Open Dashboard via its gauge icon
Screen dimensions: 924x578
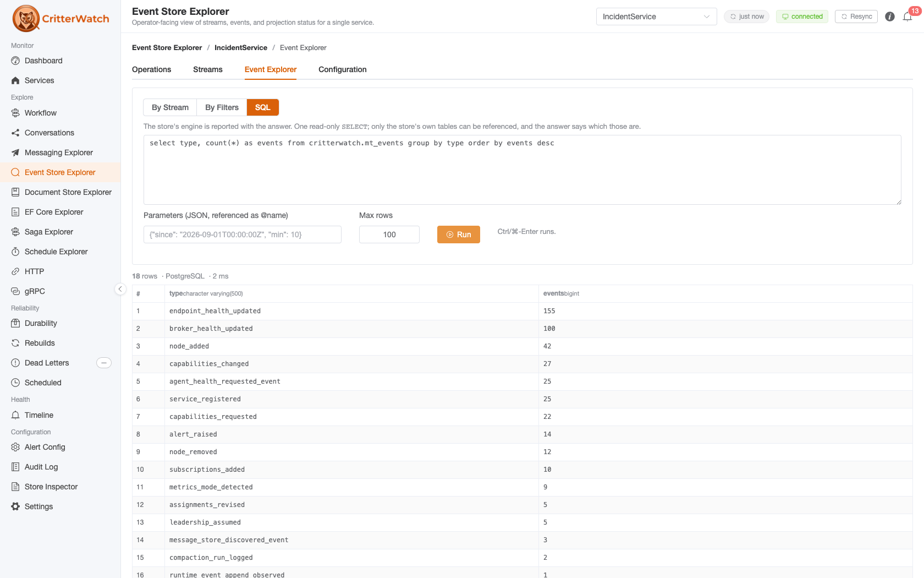(15, 61)
